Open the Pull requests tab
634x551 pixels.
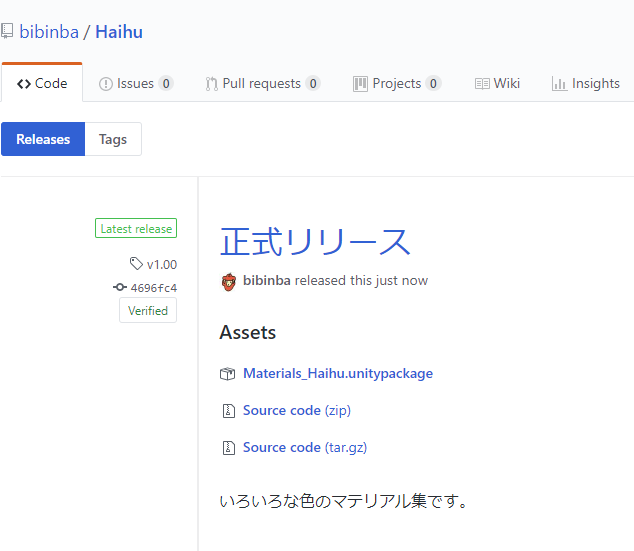pos(263,83)
